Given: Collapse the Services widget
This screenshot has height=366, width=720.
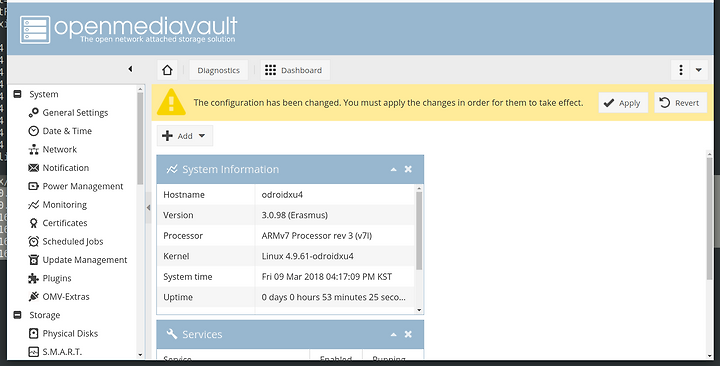Looking at the screenshot, I should pos(394,335).
